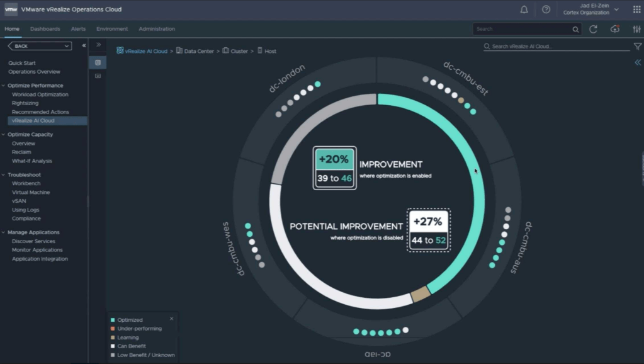Image resolution: width=644 pixels, height=364 pixels.
Task: Open Workload Optimization in sidebar
Action: point(40,94)
